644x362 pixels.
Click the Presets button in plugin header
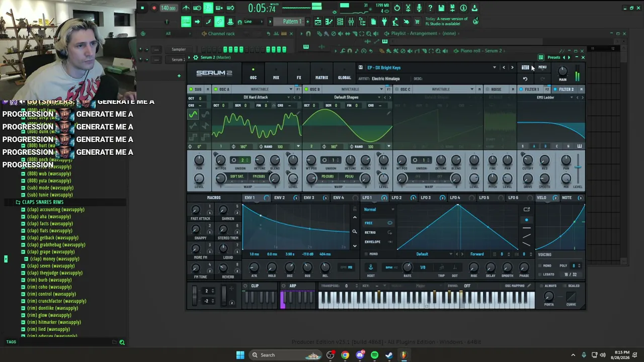tap(554, 57)
